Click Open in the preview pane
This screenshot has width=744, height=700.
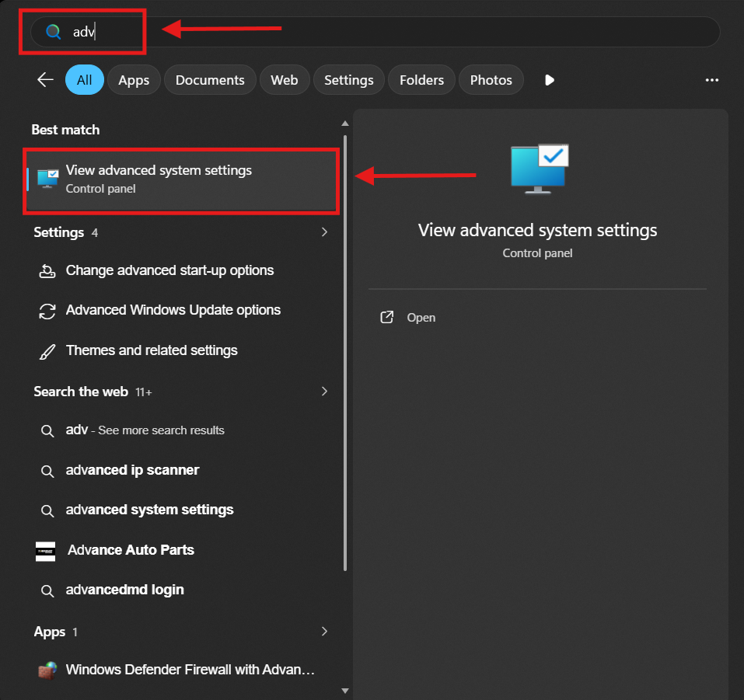(421, 317)
